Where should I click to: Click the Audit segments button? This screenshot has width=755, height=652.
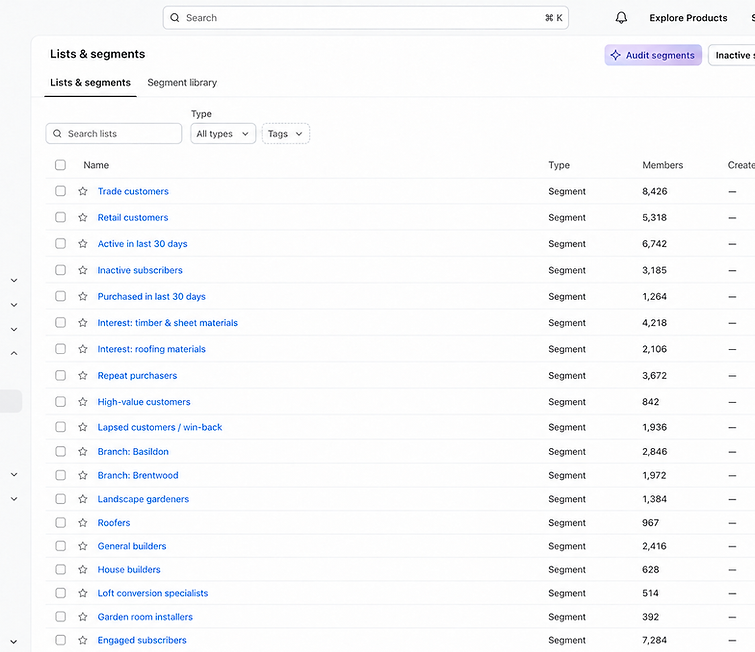tap(653, 55)
